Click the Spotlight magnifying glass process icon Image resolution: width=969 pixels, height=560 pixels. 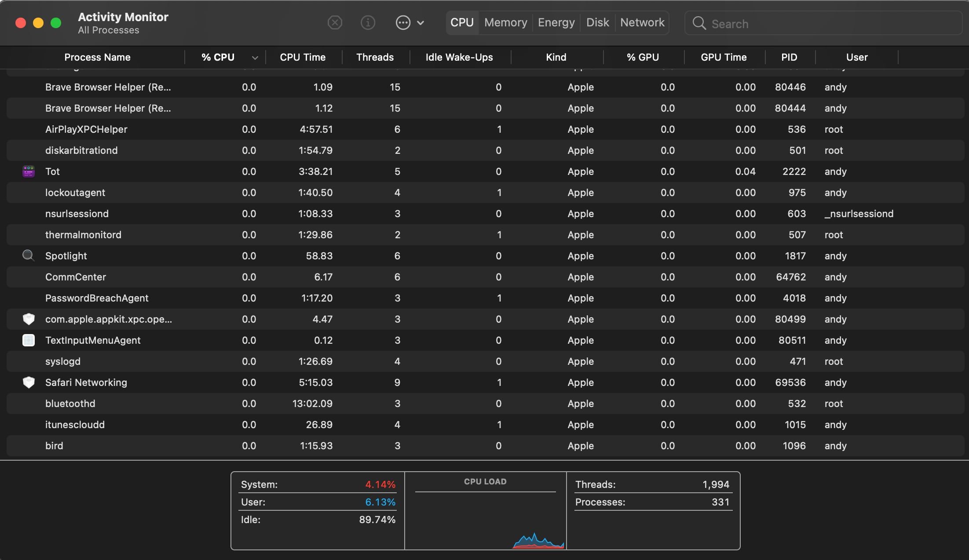(29, 255)
